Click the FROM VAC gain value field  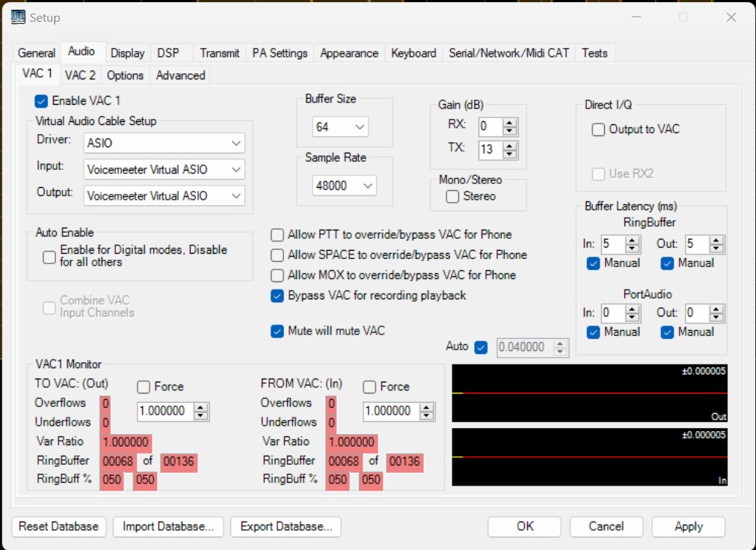coord(393,412)
